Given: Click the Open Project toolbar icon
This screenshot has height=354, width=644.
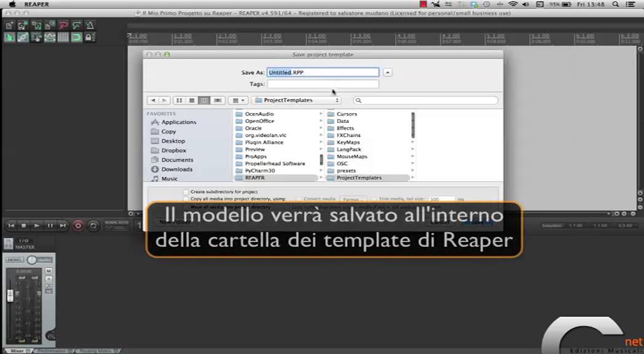Looking at the screenshot, I should pos(23,25).
